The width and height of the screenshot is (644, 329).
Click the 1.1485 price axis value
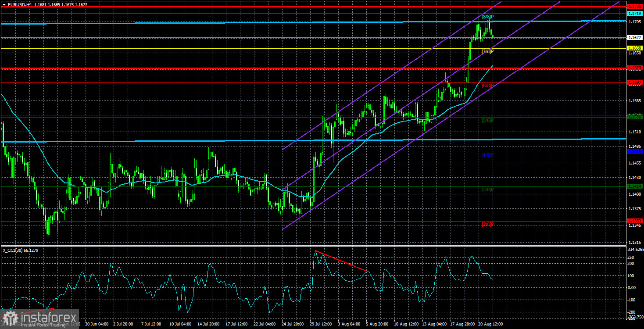click(x=635, y=147)
